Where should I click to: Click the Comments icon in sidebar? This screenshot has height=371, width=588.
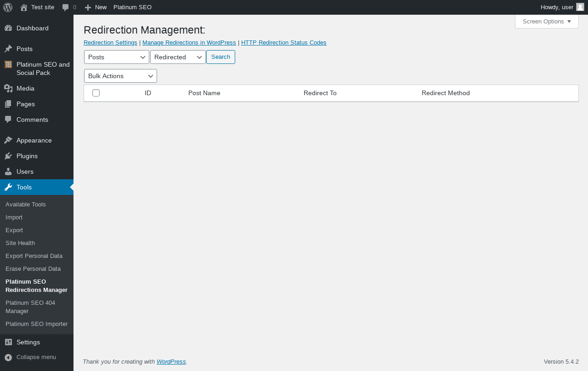8,120
